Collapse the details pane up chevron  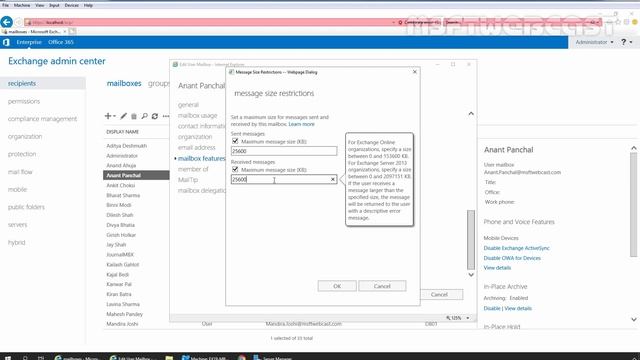coord(633,148)
